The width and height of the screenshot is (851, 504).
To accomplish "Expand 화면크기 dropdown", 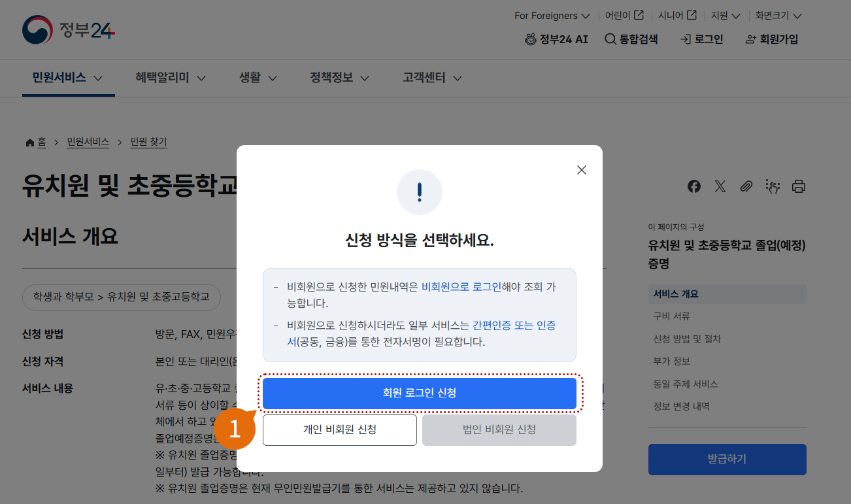I will point(778,15).
